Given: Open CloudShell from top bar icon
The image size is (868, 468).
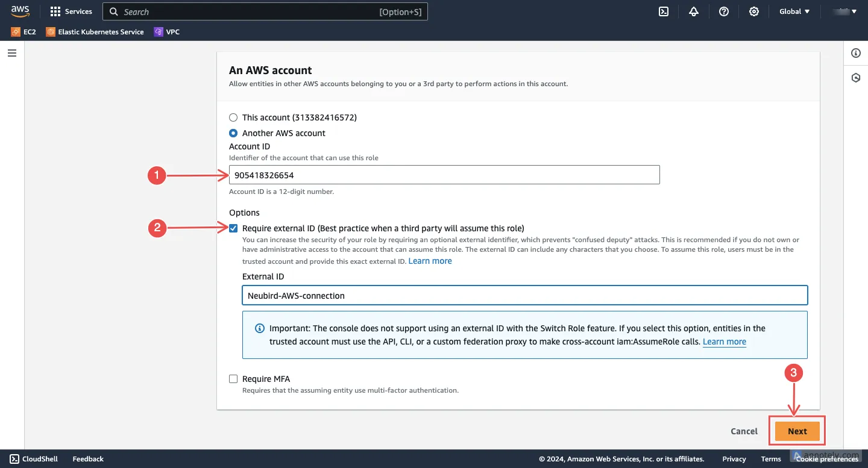Looking at the screenshot, I should pyautogui.click(x=664, y=11).
